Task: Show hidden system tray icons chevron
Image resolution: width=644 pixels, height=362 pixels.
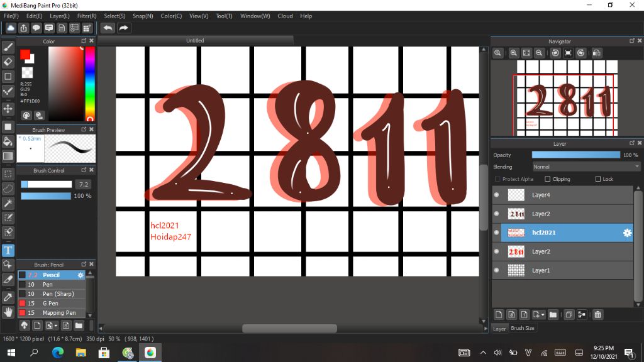Action: click(483, 353)
